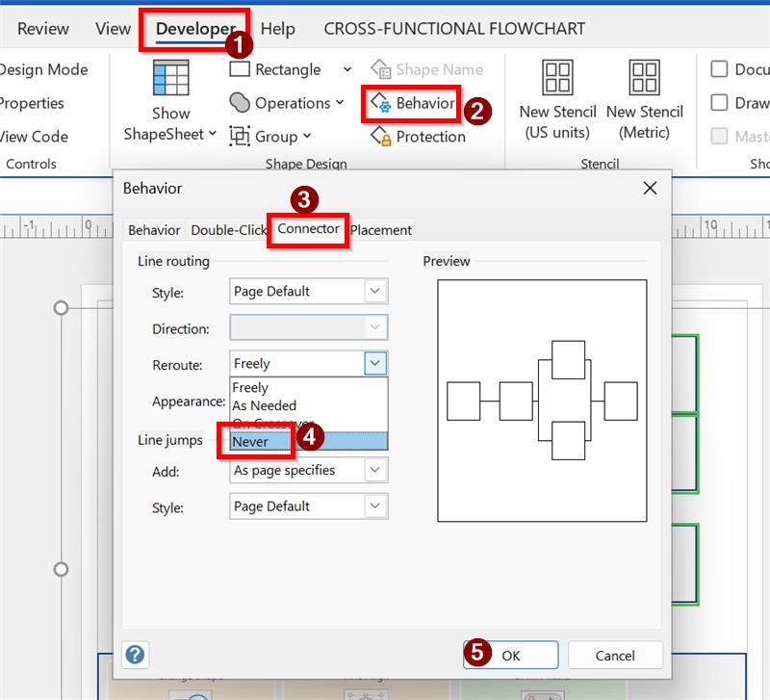Create a New Stencil (US units)
The width and height of the screenshot is (770, 700).
[x=557, y=101]
